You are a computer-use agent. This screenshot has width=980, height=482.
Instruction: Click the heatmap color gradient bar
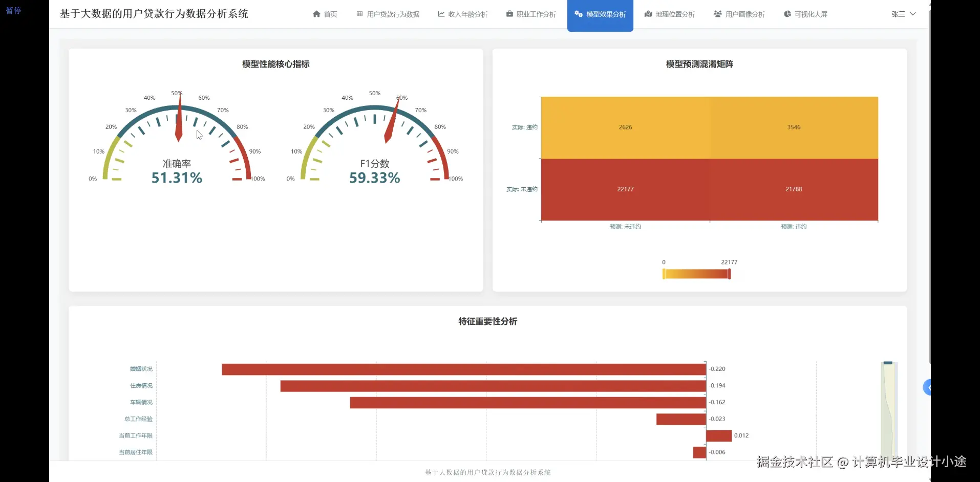coord(696,274)
